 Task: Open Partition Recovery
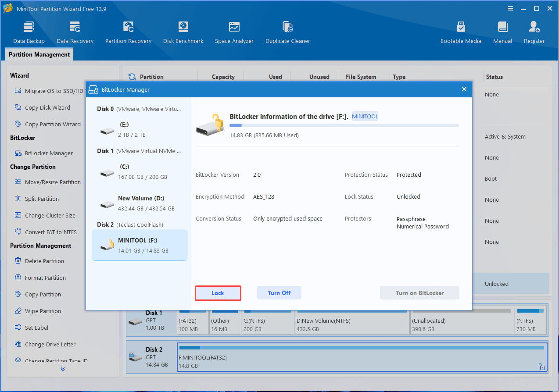tap(128, 32)
